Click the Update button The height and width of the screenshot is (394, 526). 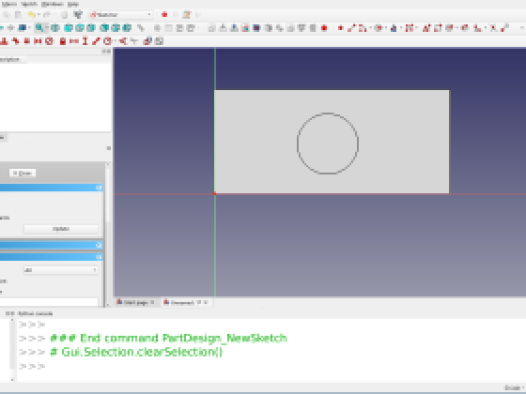[61, 229]
